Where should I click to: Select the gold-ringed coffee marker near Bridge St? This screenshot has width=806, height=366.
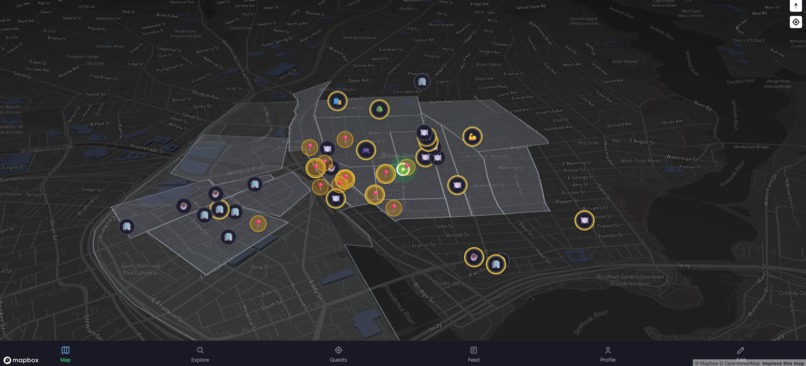(x=473, y=257)
